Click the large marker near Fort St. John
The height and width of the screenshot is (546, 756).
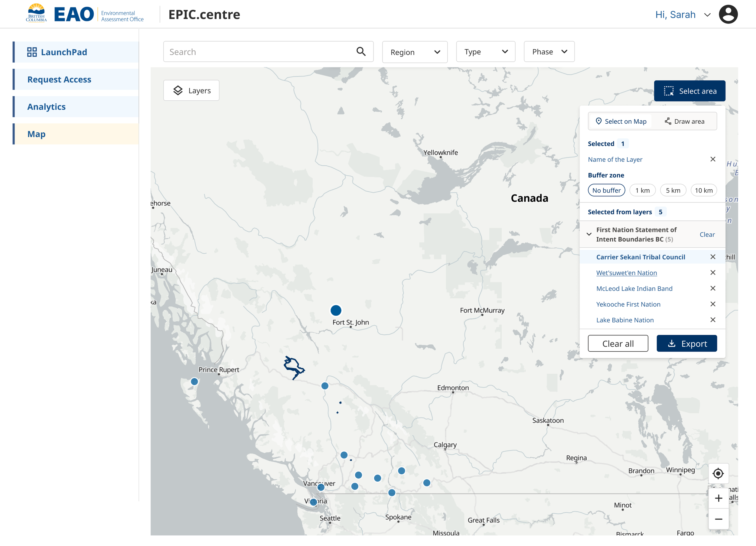[336, 310]
